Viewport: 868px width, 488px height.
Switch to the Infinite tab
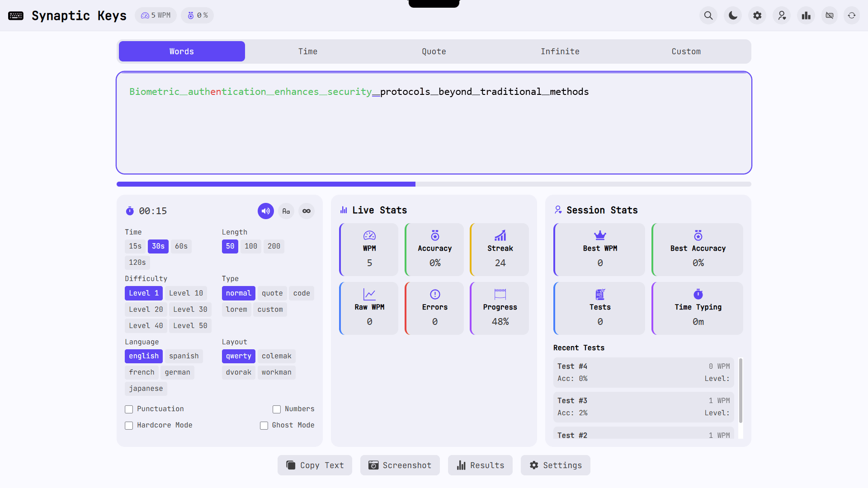[560, 52]
